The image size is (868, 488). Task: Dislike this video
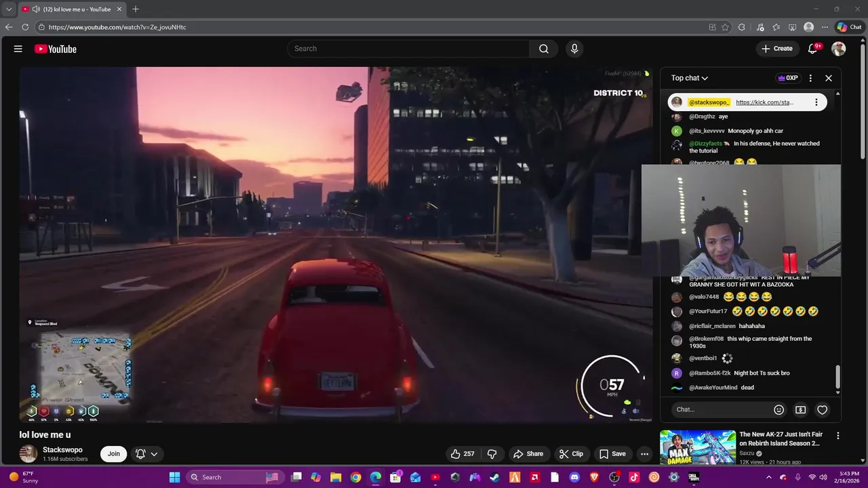pyautogui.click(x=492, y=454)
